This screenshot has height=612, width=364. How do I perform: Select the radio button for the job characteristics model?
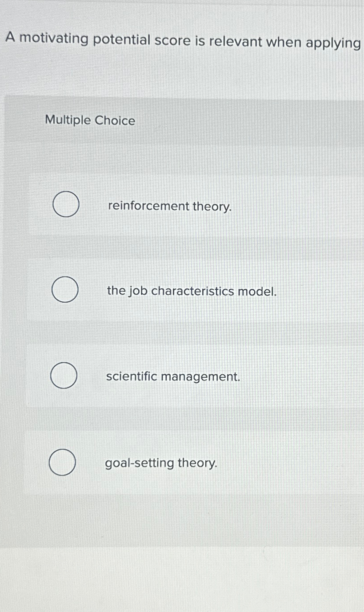[65, 290]
